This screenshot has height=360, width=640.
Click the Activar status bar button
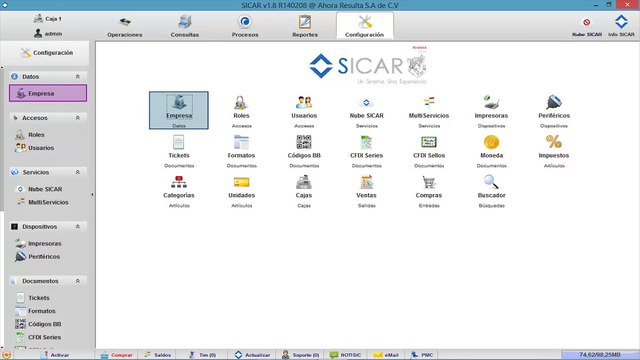(x=55, y=355)
